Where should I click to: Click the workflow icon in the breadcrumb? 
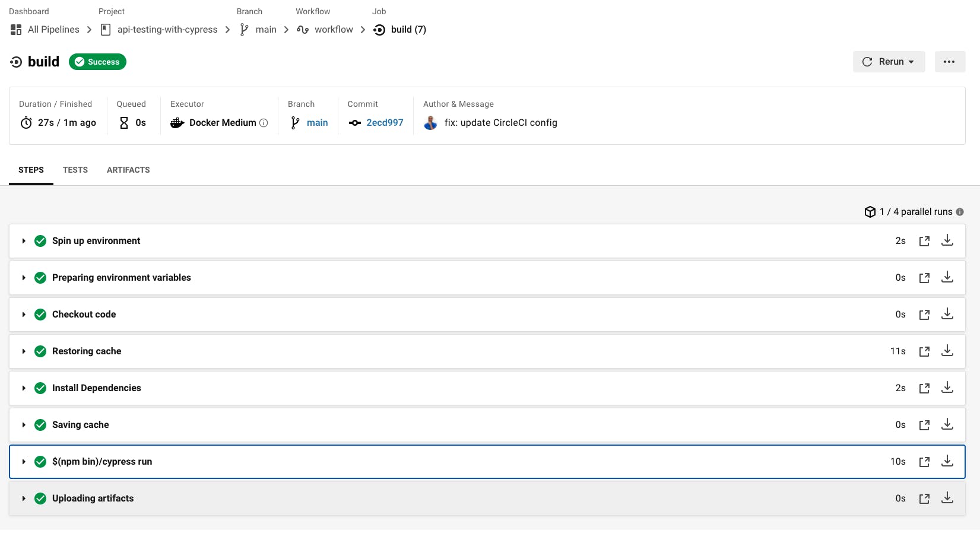302,29
